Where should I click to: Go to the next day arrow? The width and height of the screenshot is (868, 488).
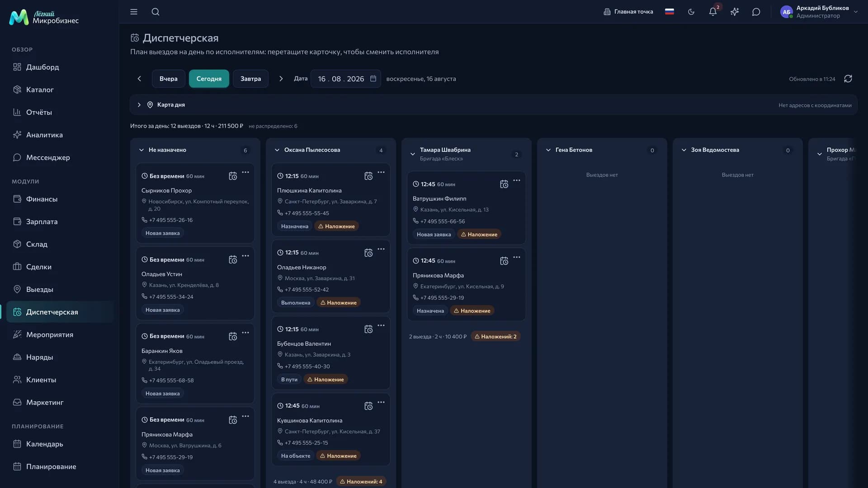(281, 79)
